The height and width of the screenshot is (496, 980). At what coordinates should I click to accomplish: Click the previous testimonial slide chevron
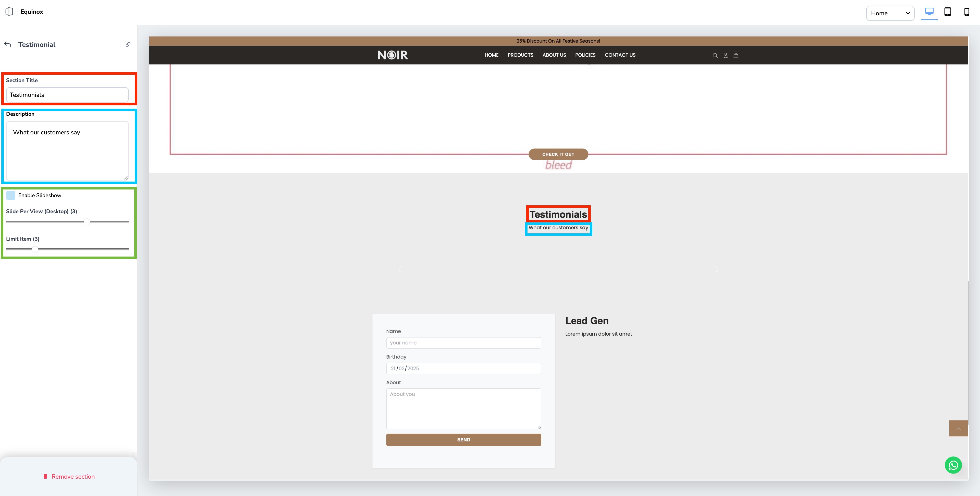point(400,270)
